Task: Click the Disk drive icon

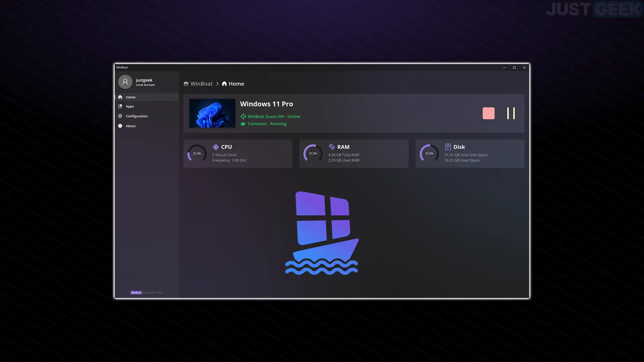Action: pyautogui.click(x=448, y=147)
